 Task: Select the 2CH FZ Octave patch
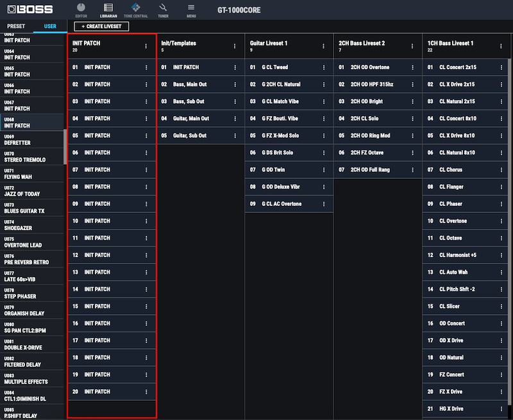[x=378, y=153]
